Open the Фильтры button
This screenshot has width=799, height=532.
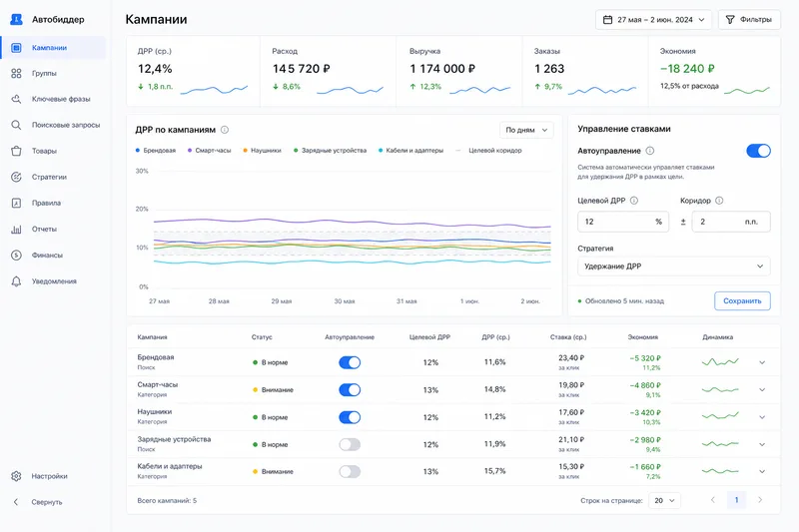pyautogui.click(x=749, y=20)
